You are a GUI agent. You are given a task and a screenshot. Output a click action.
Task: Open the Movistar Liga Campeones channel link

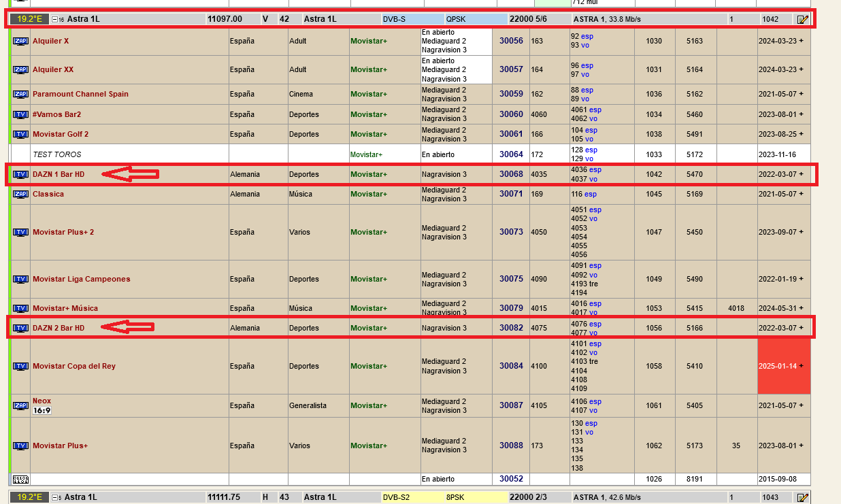82,279
